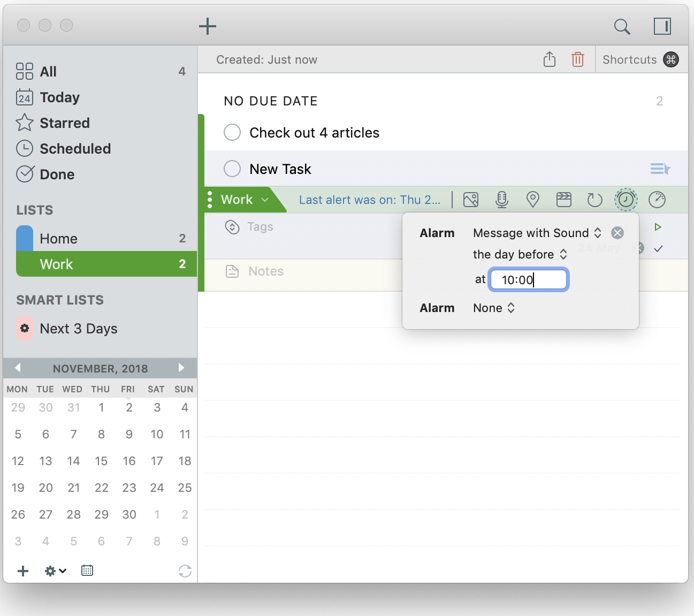Add a new task with the toolbar plus

[208, 26]
